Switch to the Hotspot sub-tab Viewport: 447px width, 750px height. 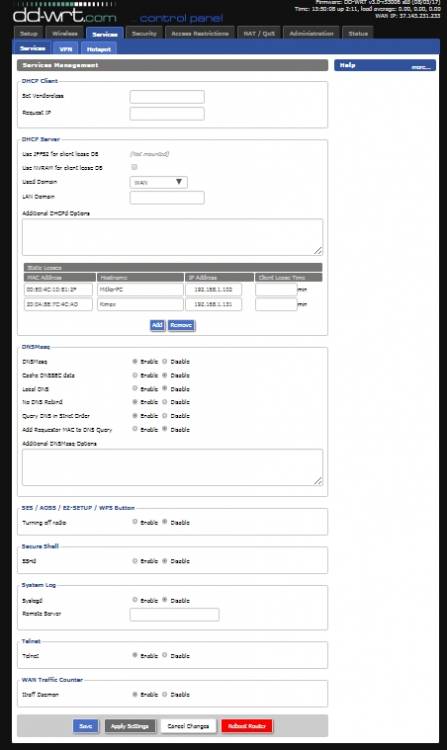tap(98, 49)
